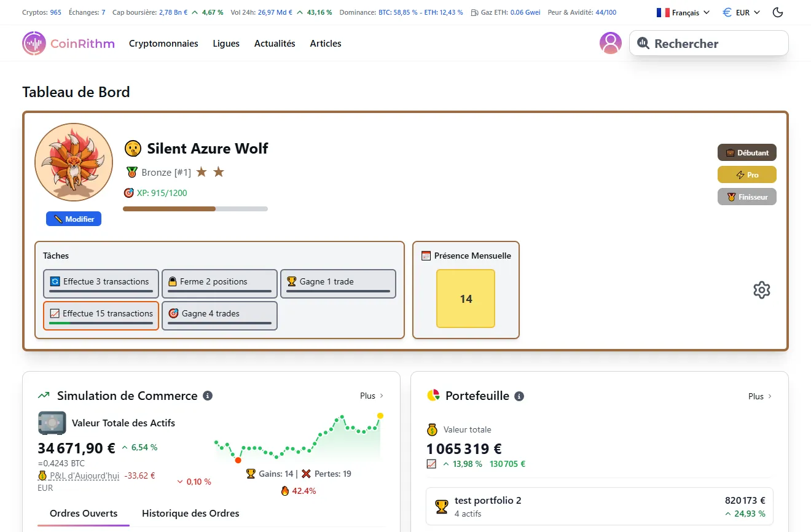Toggle dark mode with the moon icon
Viewport: 811px width, 532px height.
pos(777,12)
